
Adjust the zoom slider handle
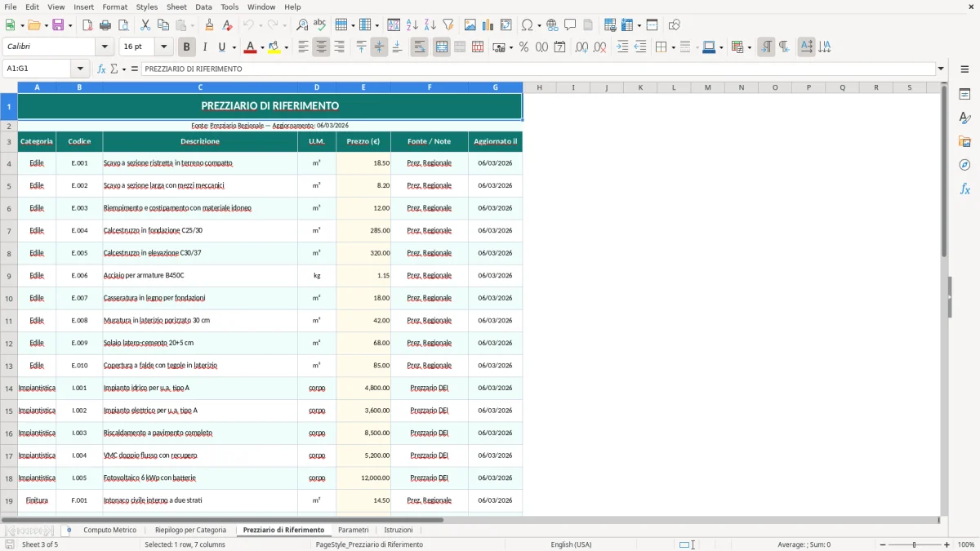click(x=914, y=544)
